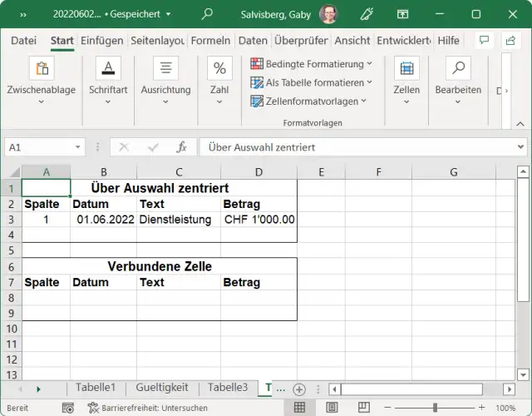This screenshot has height=416, width=532.
Task: Open the Zwischenablage clipboard group
Action: click(x=41, y=77)
